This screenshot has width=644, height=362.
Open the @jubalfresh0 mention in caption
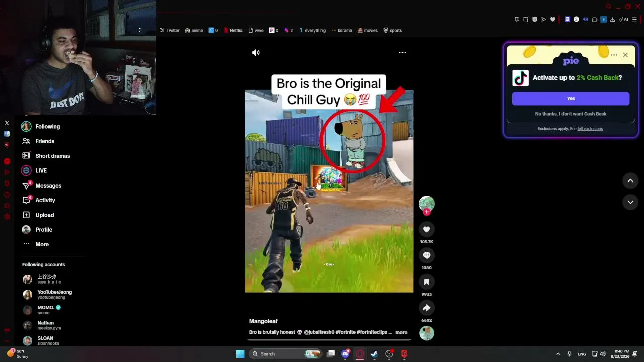pos(319,332)
